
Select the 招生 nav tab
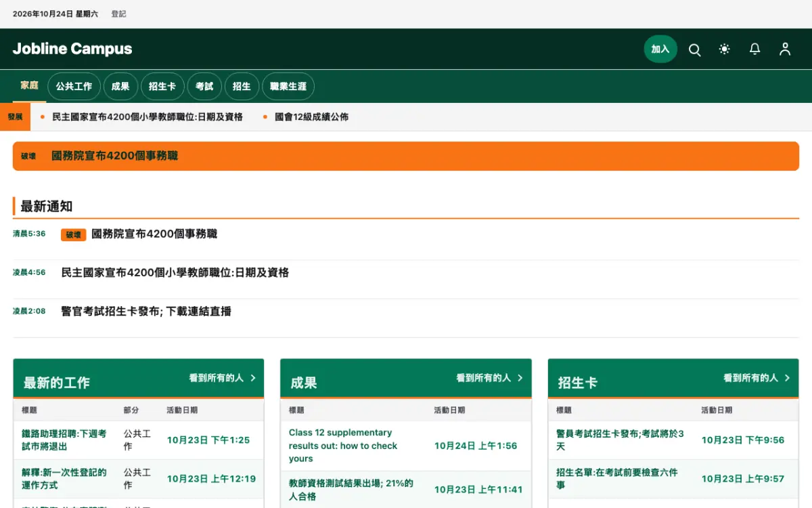pos(242,87)
